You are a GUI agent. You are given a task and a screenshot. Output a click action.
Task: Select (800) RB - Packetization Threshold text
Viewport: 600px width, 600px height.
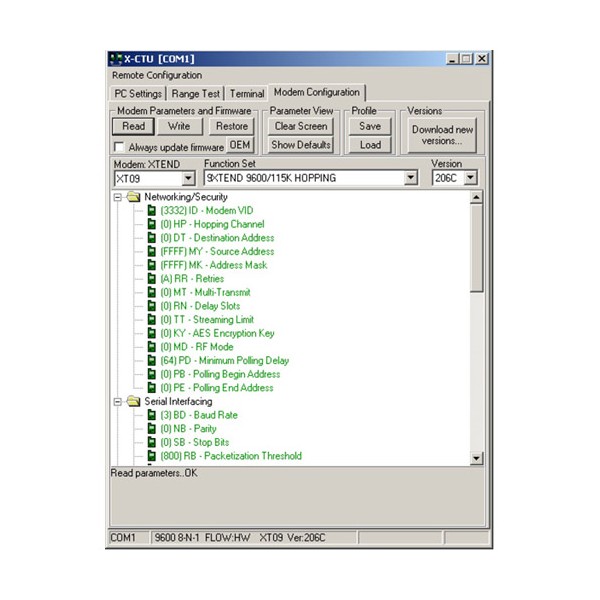[231, 456]
